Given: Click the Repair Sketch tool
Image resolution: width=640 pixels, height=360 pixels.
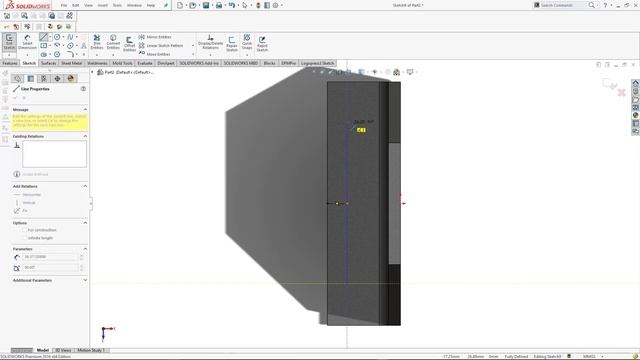Looking at the screenshot, I should point(232,43).
